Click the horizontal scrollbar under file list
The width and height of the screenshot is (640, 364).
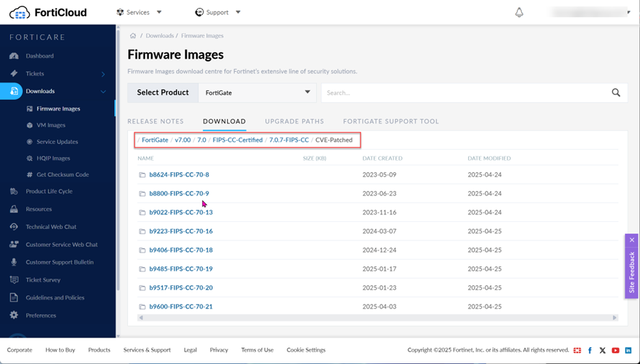click(377, 318)
